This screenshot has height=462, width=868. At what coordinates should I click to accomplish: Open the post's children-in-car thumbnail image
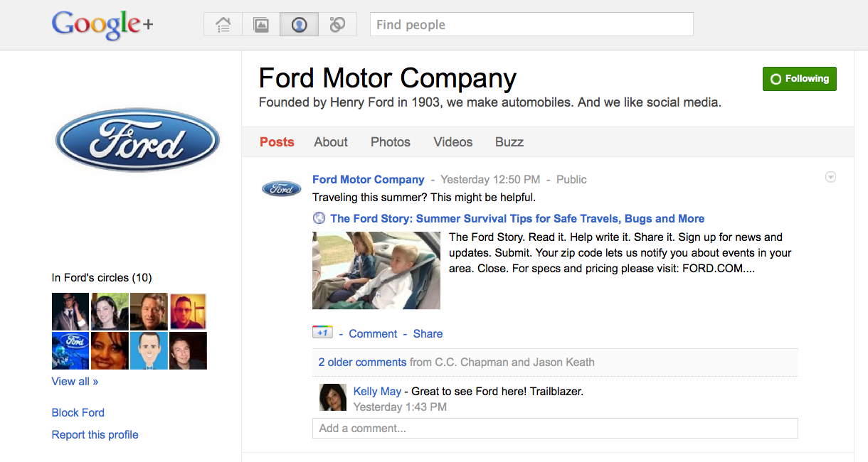pos(376,270)
